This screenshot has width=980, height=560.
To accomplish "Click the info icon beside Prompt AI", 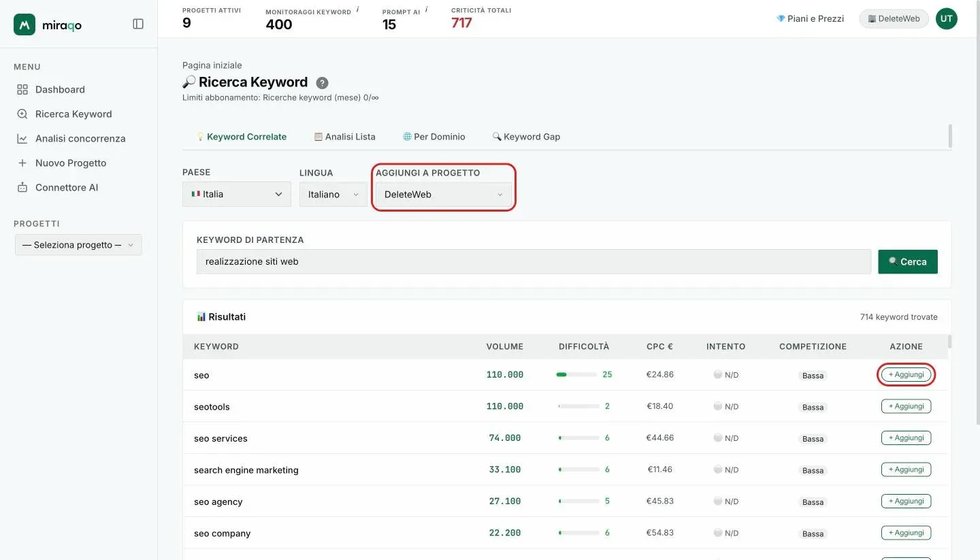I will pyautogui.click(x=427, y=10).
